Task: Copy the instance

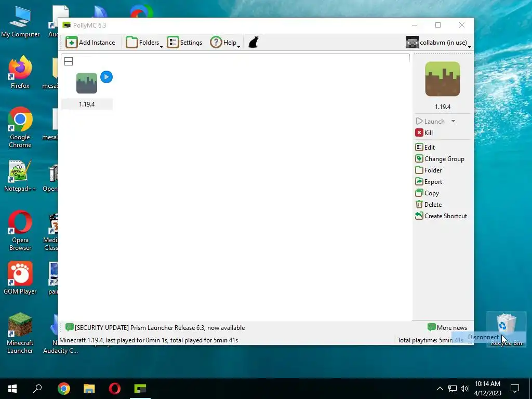Action: pyautogui.click(x=427, y=193)
